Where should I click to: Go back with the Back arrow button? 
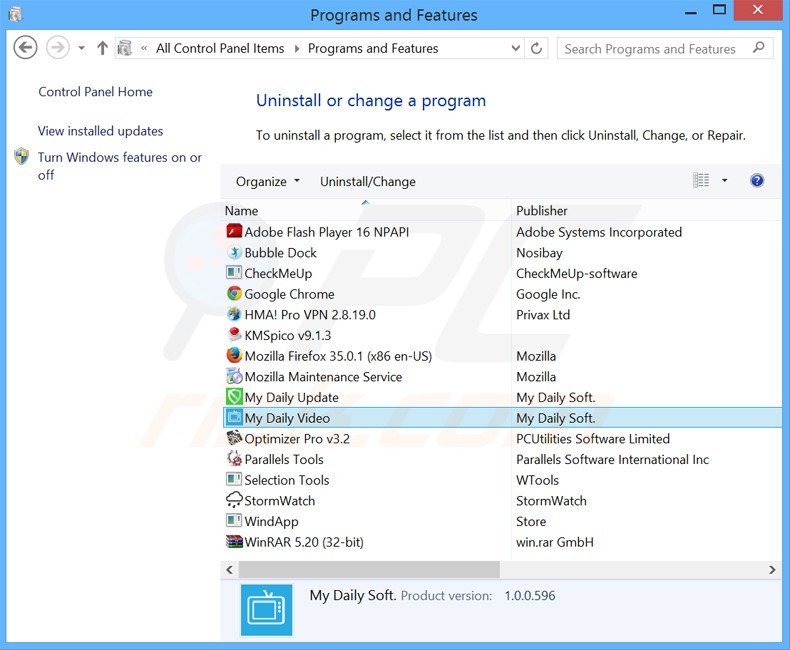pos(25,48)
